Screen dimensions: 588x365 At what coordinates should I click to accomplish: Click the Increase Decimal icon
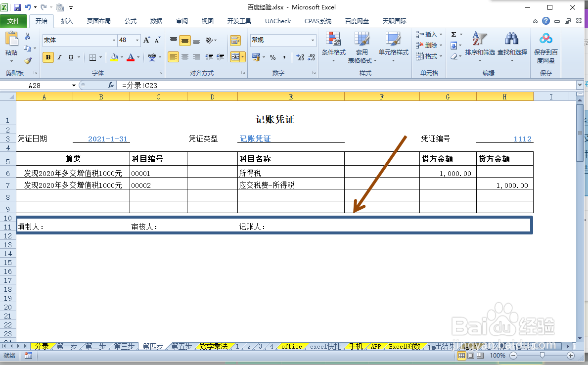point(300,57)
